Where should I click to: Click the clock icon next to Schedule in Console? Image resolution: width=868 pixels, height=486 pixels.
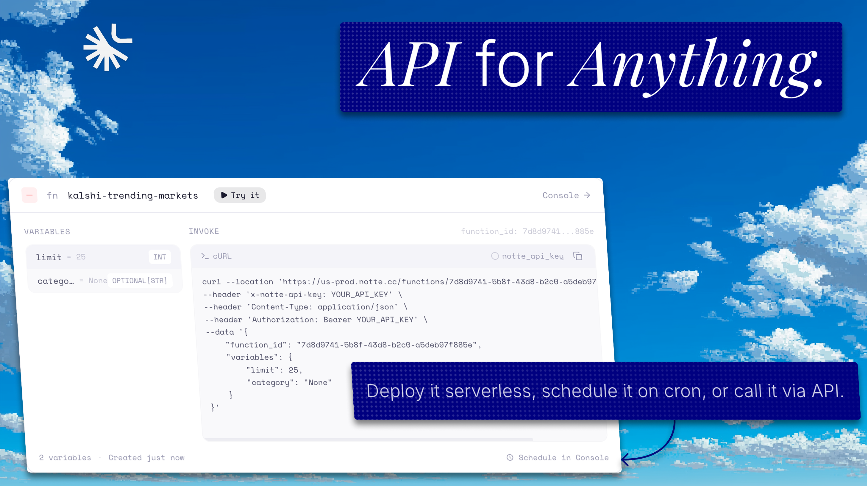[511, 457]
